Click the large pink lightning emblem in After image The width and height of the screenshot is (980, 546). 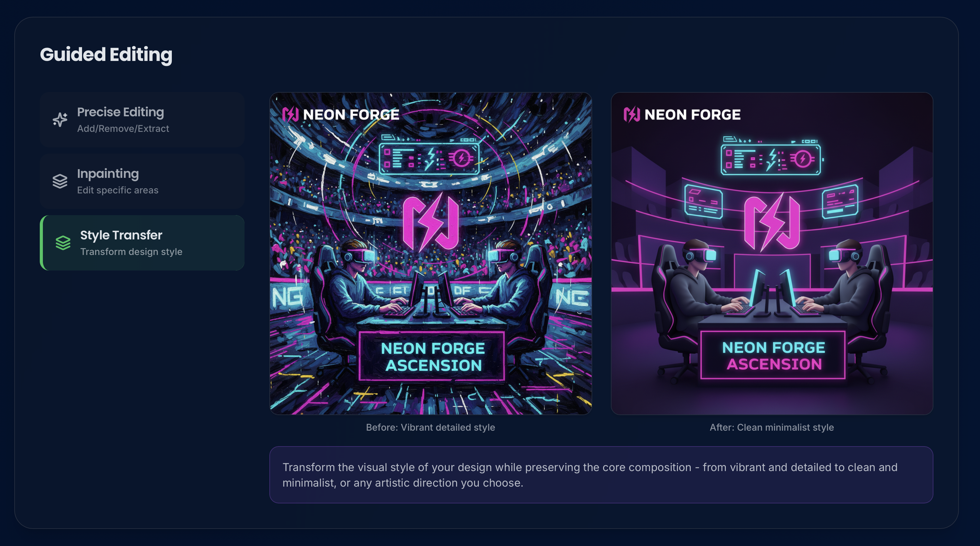click(x=772, y=222)
